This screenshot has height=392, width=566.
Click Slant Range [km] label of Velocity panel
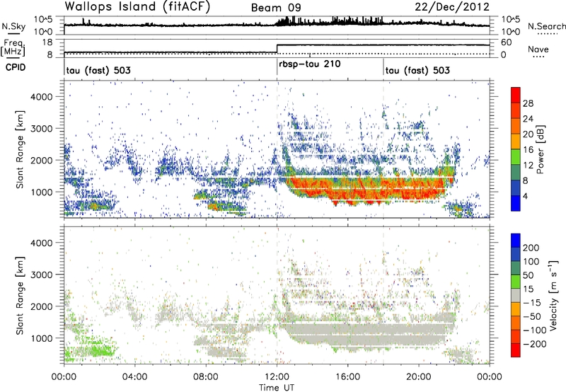pyautogui.click(x=19, y=296)
